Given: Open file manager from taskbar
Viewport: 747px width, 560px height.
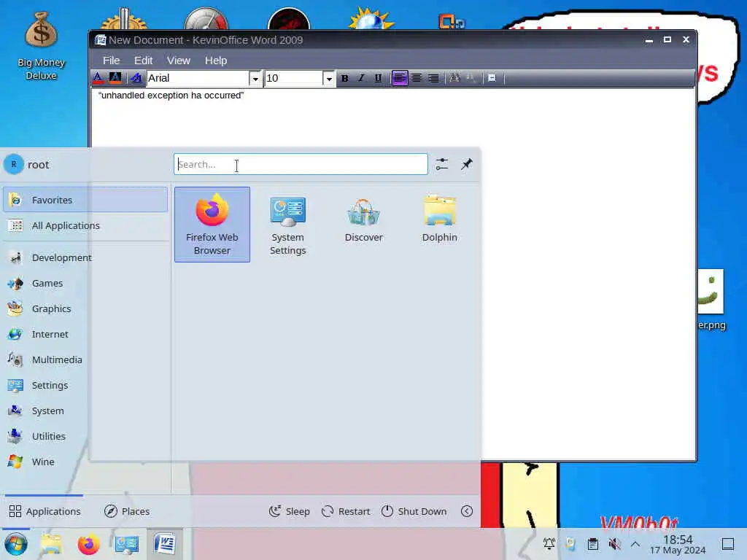Looking at the screenshot, I should point(51,544).
